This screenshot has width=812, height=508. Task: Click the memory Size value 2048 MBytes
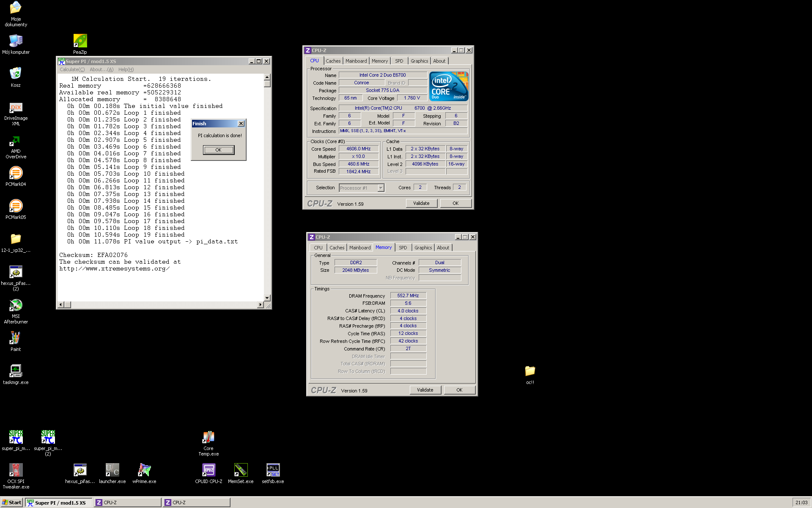356,270
